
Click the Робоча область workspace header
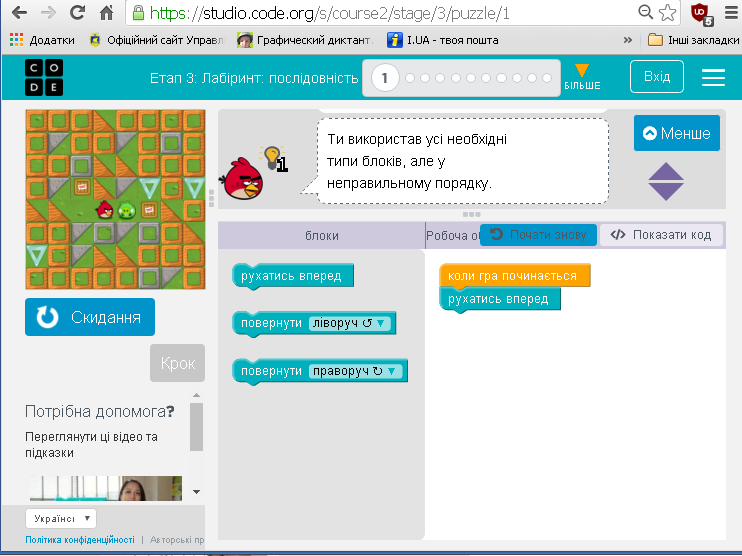pyautogui.click(x=453, y=235)
